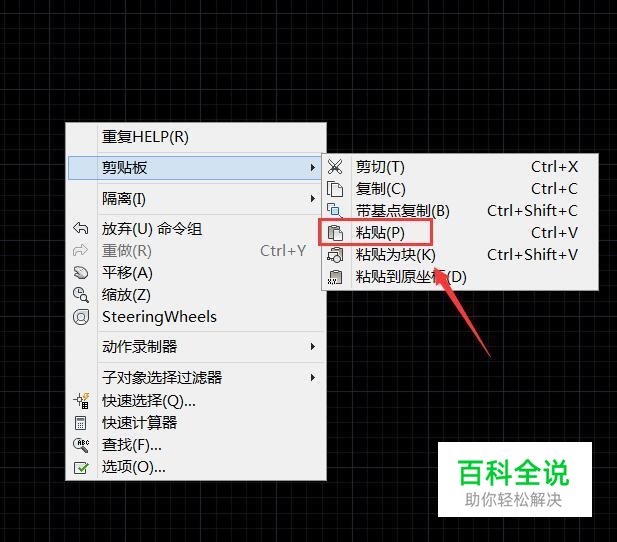This screenshot has height=542, width=617.
Task: Click the 百科全说 watermark logo
Action: (515, 479)
